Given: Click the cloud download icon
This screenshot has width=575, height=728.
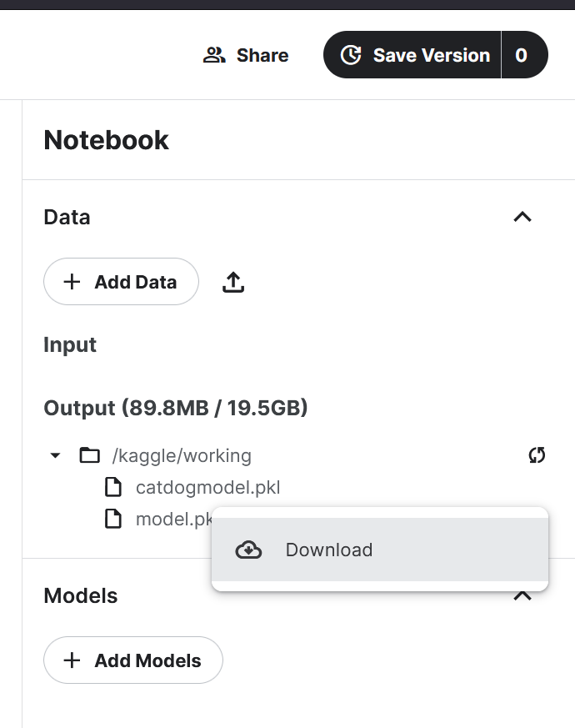Looking at the screenshot, I should click(248, 550).
